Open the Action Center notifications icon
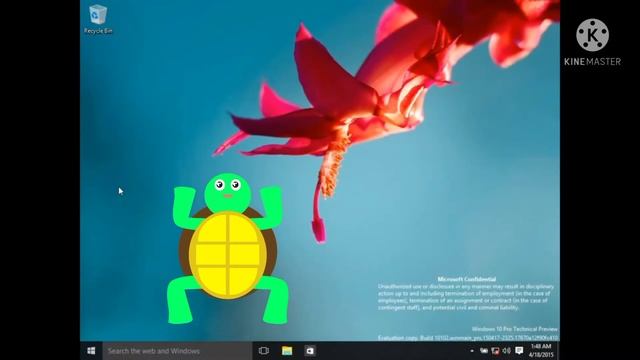Image resolution: width=640 pixels, height=360 pixels. pyautogui.click(x=519, y=351)
